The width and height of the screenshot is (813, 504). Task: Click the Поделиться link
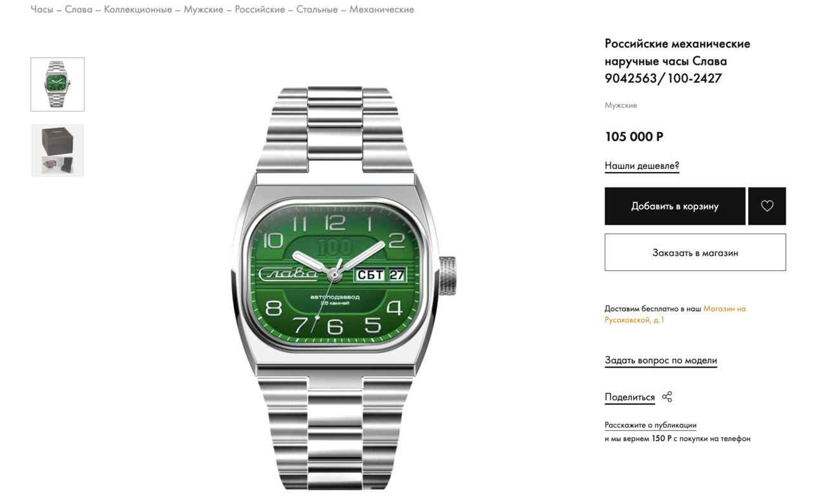pos(629,397)
